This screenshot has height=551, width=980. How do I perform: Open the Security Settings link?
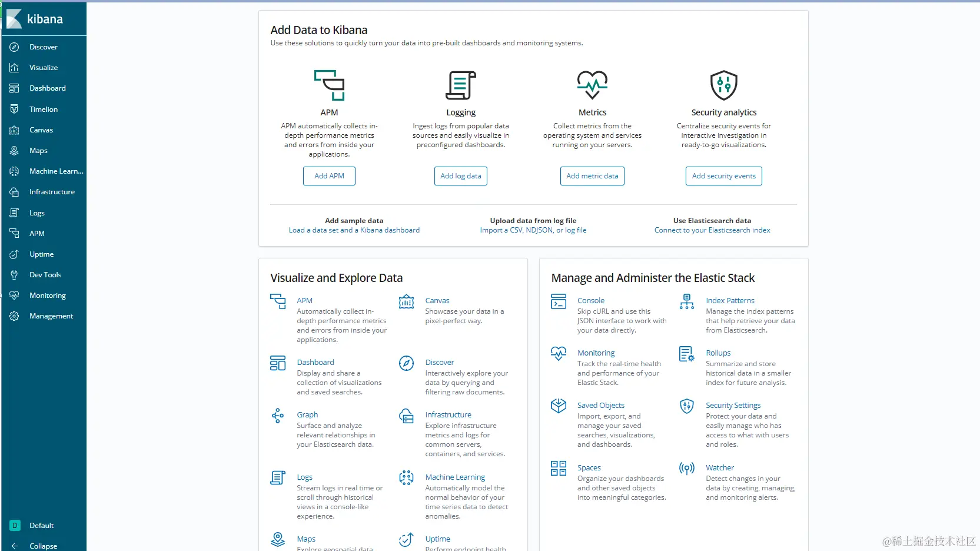(x=733, y=406)
